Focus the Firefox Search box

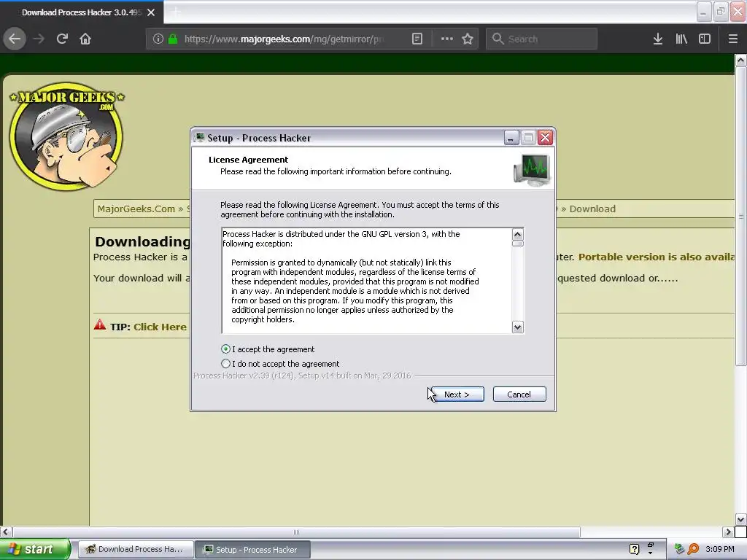(x=542, y=39)
